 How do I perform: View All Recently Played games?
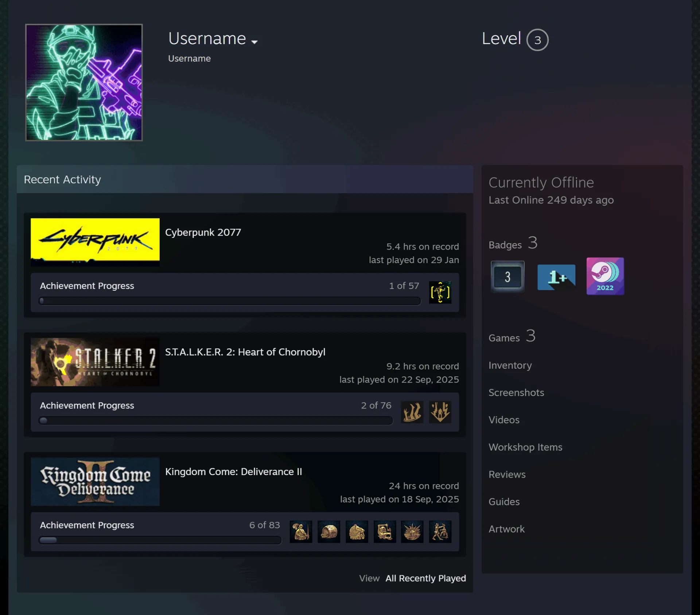426,578
